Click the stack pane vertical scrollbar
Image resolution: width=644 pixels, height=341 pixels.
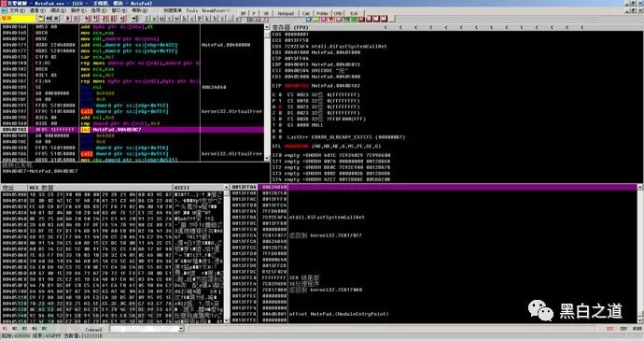[x=640, y=254]
